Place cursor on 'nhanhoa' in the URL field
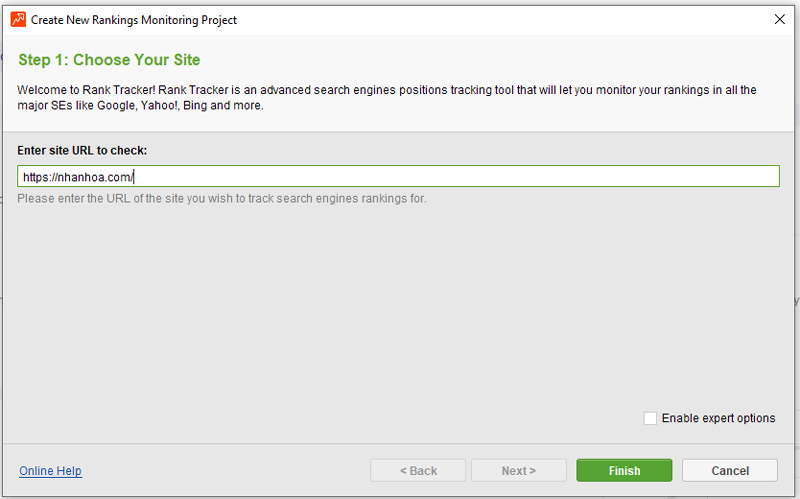The width and height of the screenshot is (800, 499). (x=81, y=177)
